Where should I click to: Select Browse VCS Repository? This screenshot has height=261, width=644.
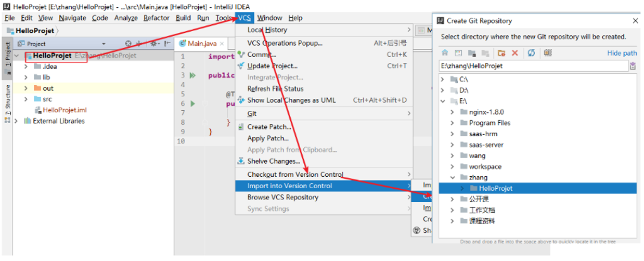pyautogui.click(x=324, y=197)
